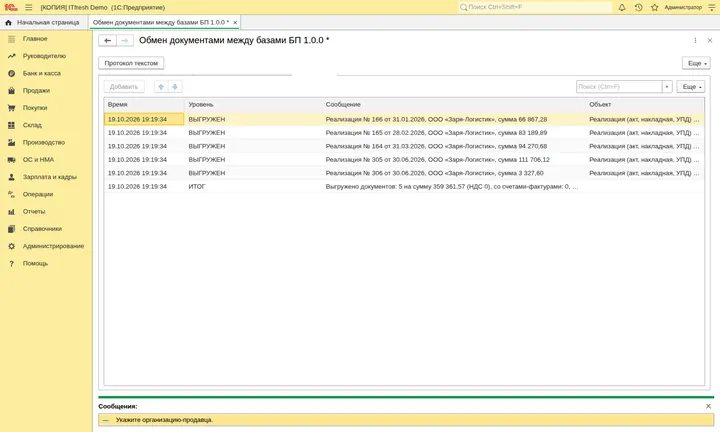The height and width of the screenshot is (432, 720).
Task: Close the exchange form with x
Action: pos(710,40)
